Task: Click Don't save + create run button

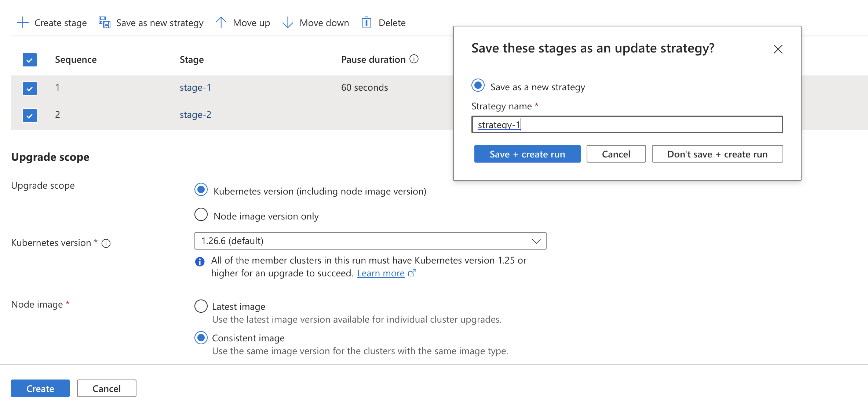Action: (x=717, y=154)
